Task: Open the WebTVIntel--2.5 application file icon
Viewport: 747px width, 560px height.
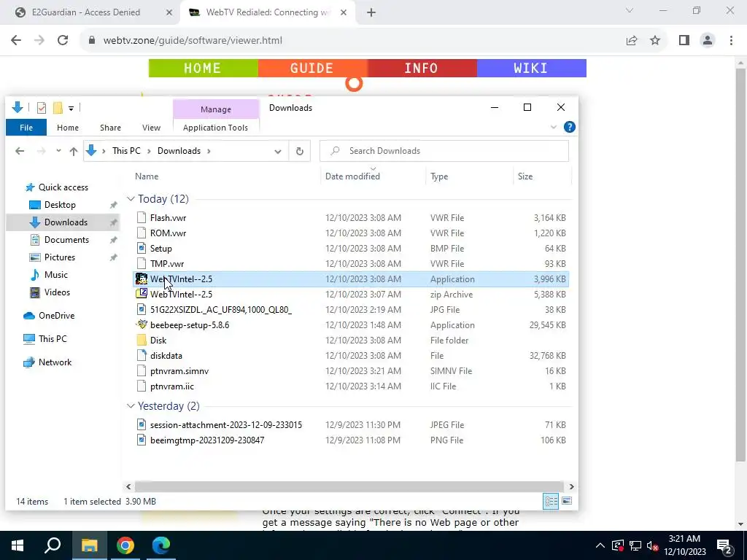Action: (142, 279)
